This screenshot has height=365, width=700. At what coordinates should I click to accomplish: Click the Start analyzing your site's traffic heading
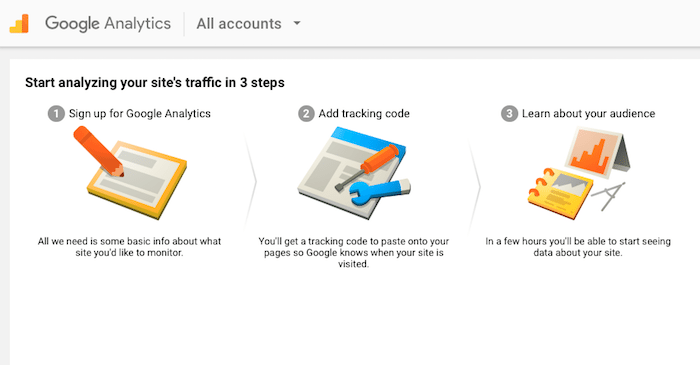click(x=155, y=83)
